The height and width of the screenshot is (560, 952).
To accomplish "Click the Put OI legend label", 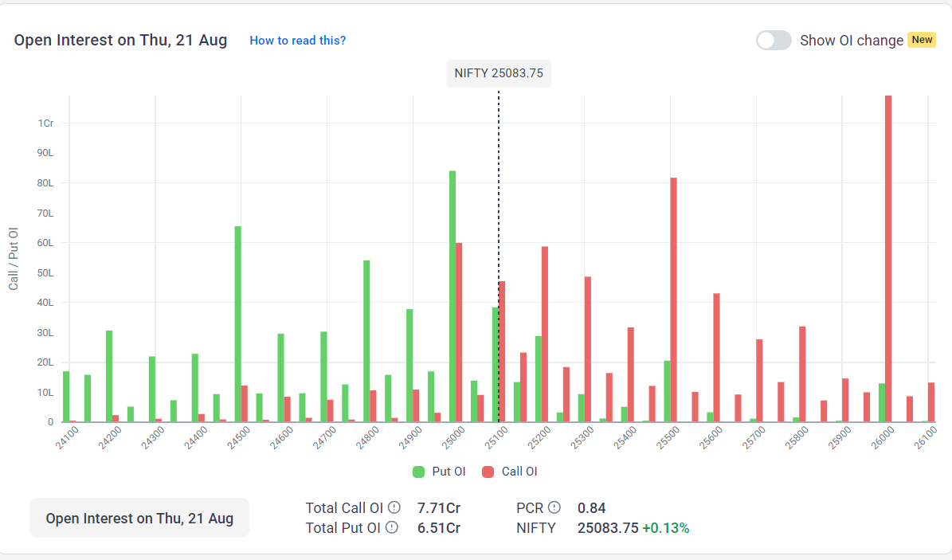I will [x=449, y=472].
